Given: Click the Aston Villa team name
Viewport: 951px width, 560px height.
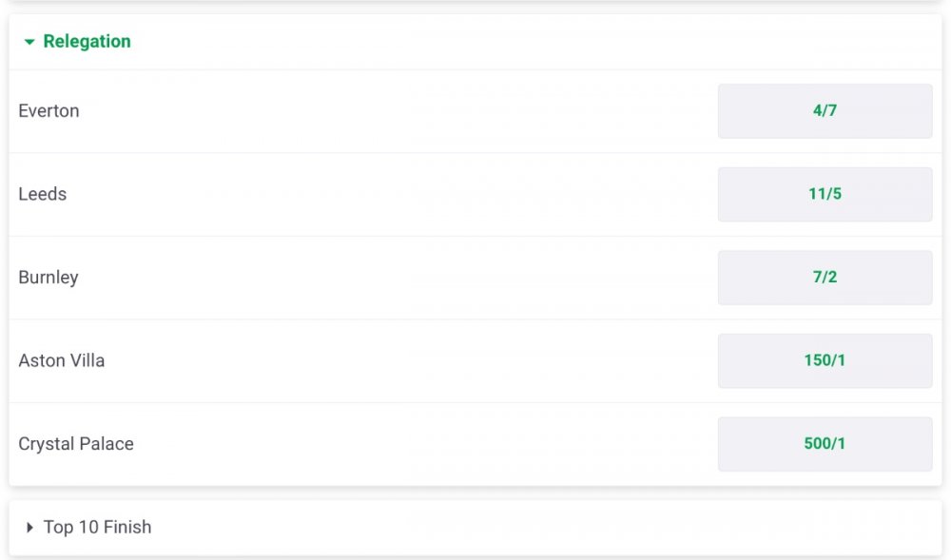Looking at the screenshot, I should (62, 360).
